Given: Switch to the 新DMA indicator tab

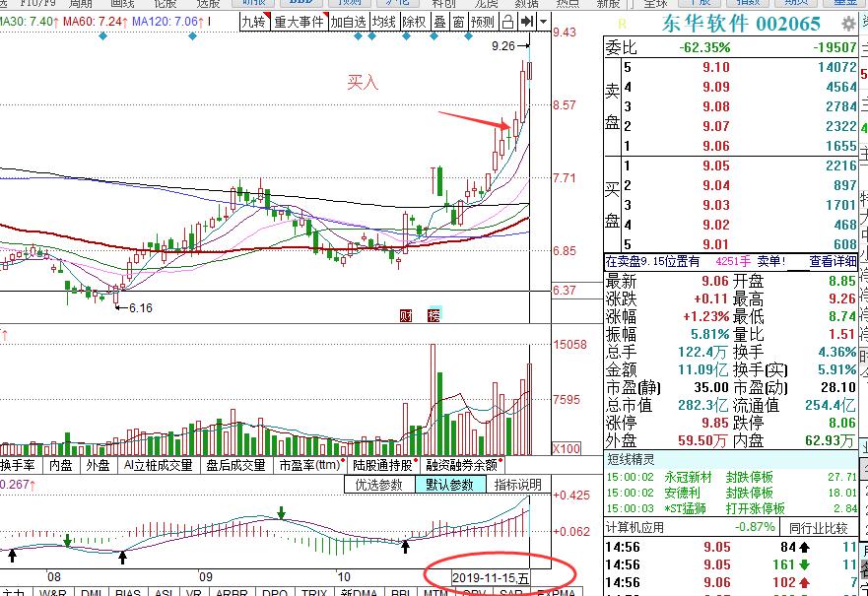Looking at the screenshot, I should 359,592.
